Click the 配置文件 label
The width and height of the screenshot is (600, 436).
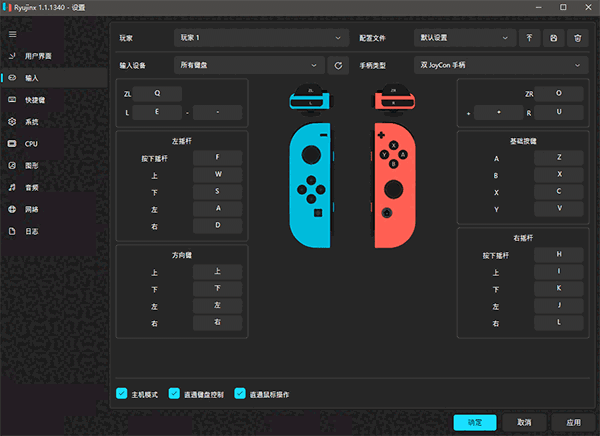pos(372,38)
